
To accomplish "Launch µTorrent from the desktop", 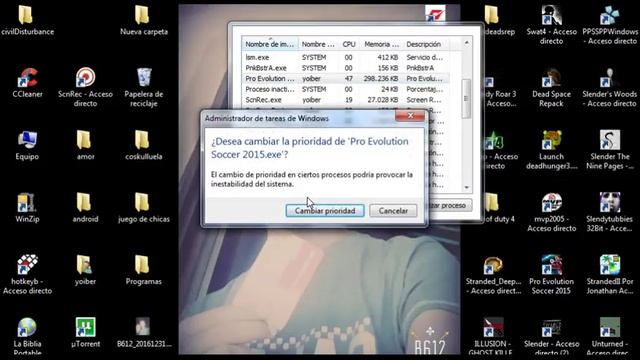I will click(85, 328).
